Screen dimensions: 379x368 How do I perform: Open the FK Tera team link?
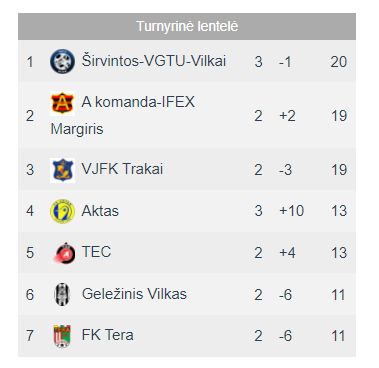107,335
